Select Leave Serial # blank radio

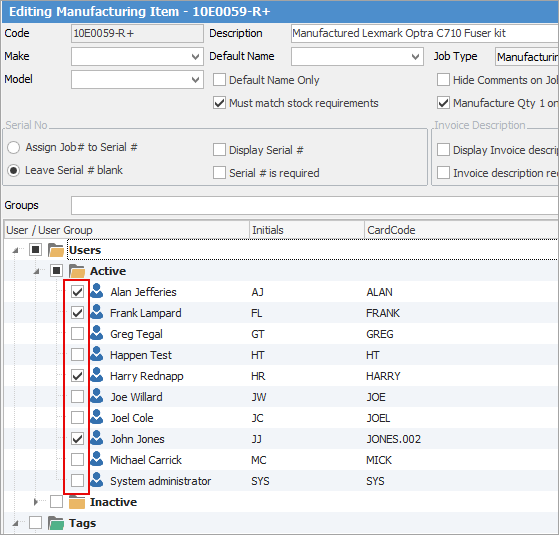pyautogui.click(x=14, y=170)
